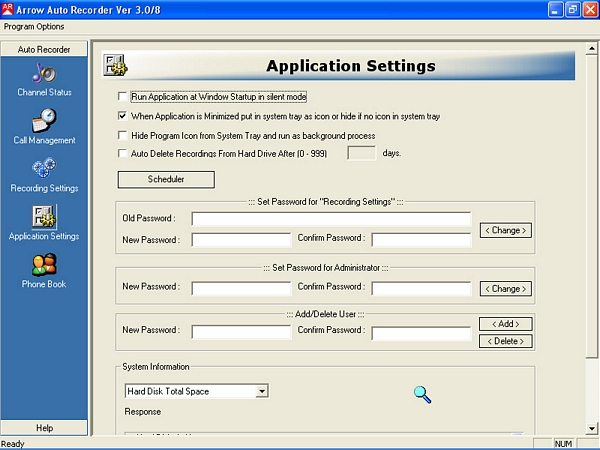Click Change for Administrator password
The height and width of the screenshot is (450, 600).
point(505,289)
